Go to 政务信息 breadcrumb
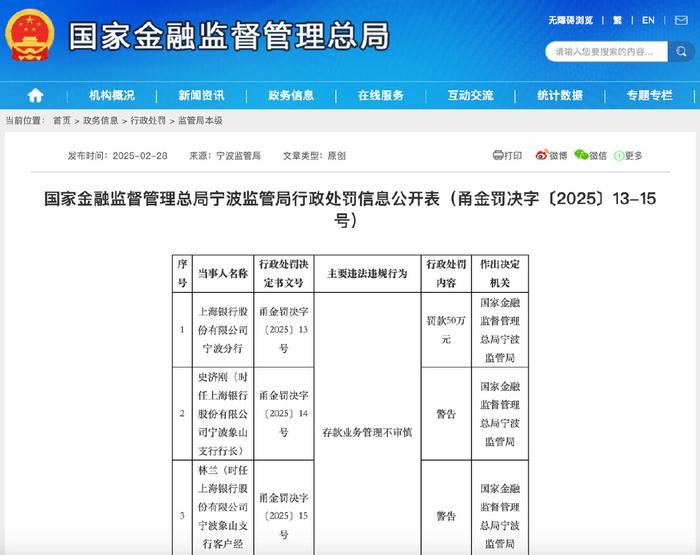 click(x=100, y=121)
